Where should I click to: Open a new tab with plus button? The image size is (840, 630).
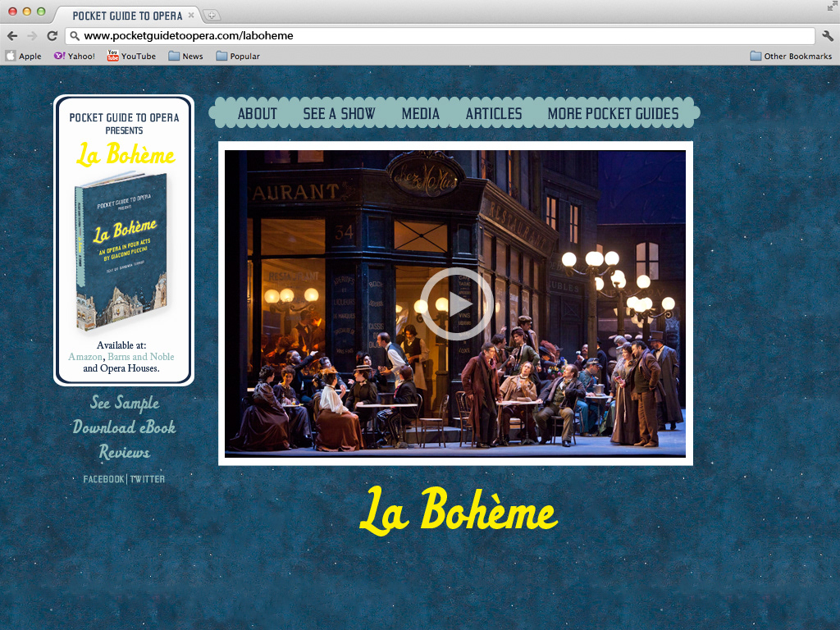click(211, 16)
